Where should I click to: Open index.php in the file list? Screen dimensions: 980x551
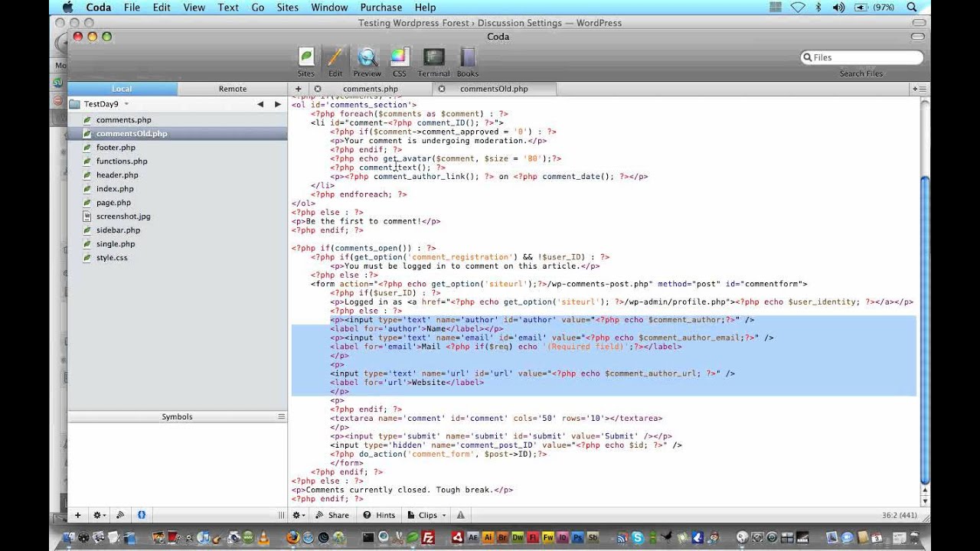tap(115, 189)
